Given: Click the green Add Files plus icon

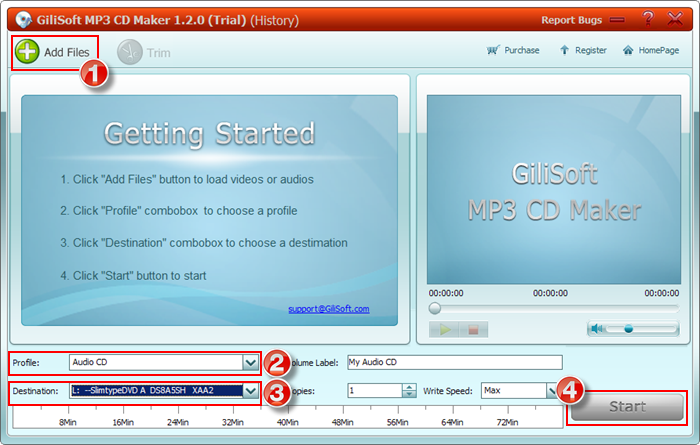Looking at the screenshot, I should coord(28,51).
